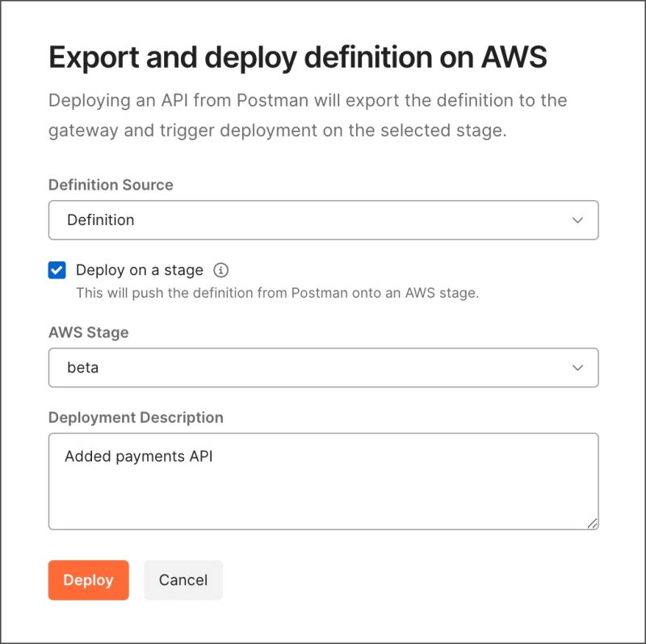Select the 'beta' value in the stage combo box
This screenshot has height=644, width=646.
[83, 367]
